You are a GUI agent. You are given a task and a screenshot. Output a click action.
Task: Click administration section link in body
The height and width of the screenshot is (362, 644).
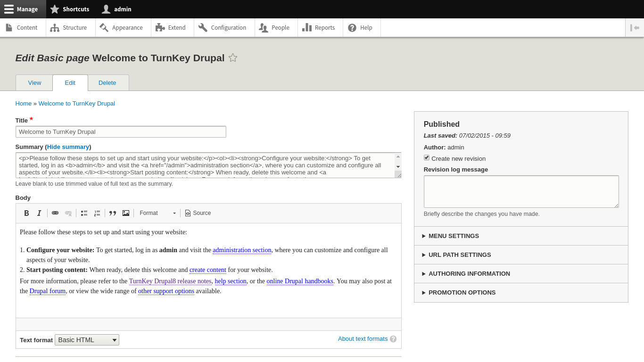click(x=242, y=250)
